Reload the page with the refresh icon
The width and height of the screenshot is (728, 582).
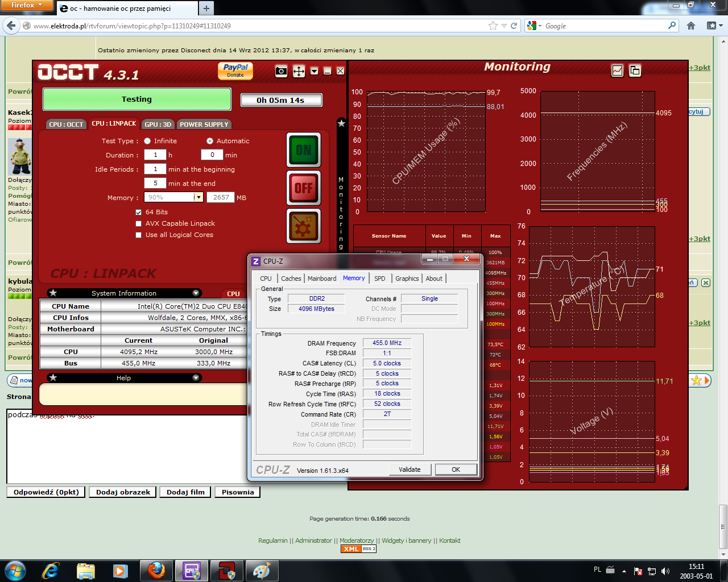coord(514,26)
